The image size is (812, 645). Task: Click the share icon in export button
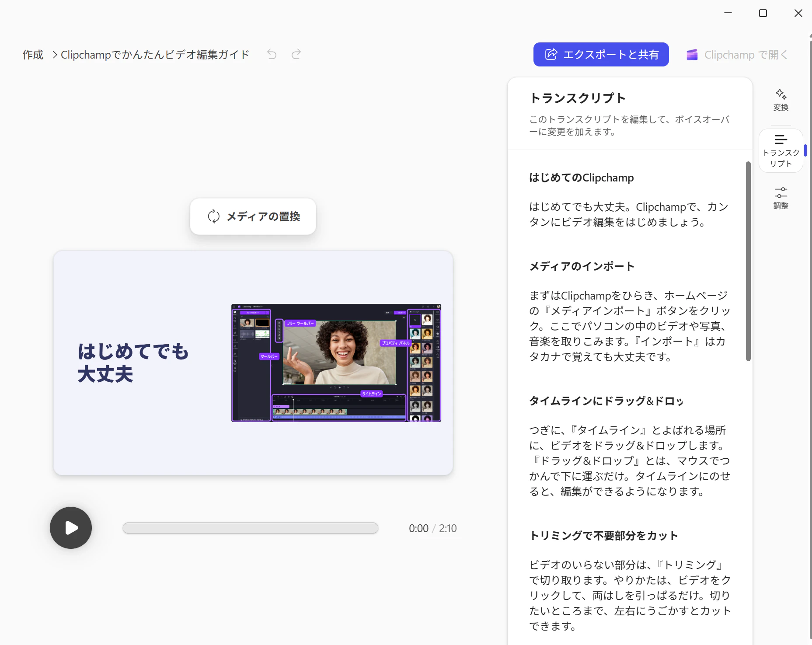pyautogui.click(x=551, y=54)
